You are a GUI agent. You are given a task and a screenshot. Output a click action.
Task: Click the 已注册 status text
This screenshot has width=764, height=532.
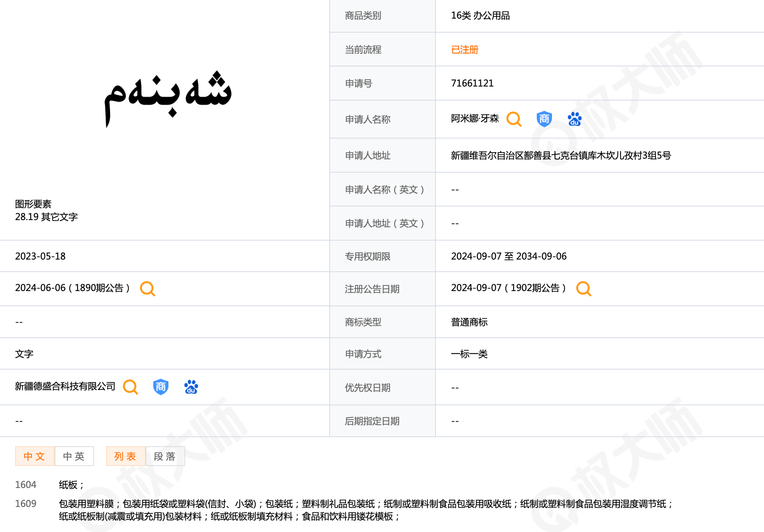464,50
